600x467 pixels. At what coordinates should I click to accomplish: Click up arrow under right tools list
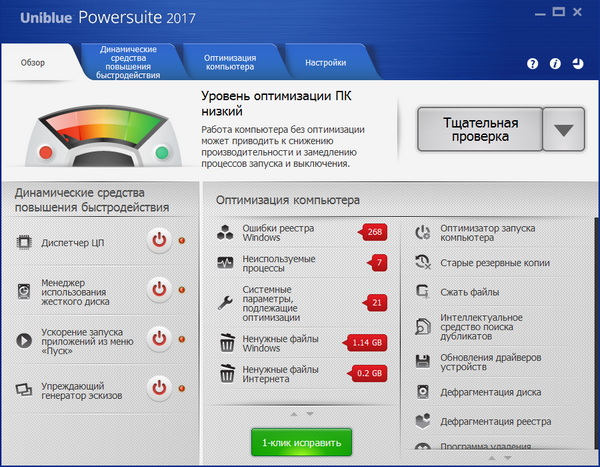[492, 458]
